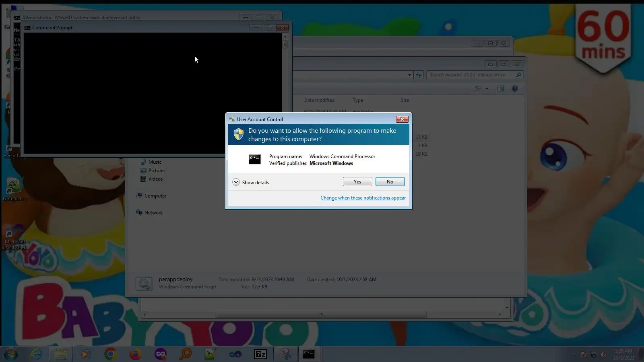Open the clock showing 3:20 AM
This screenshot has width=644, height=362.
tap(623, 354)
